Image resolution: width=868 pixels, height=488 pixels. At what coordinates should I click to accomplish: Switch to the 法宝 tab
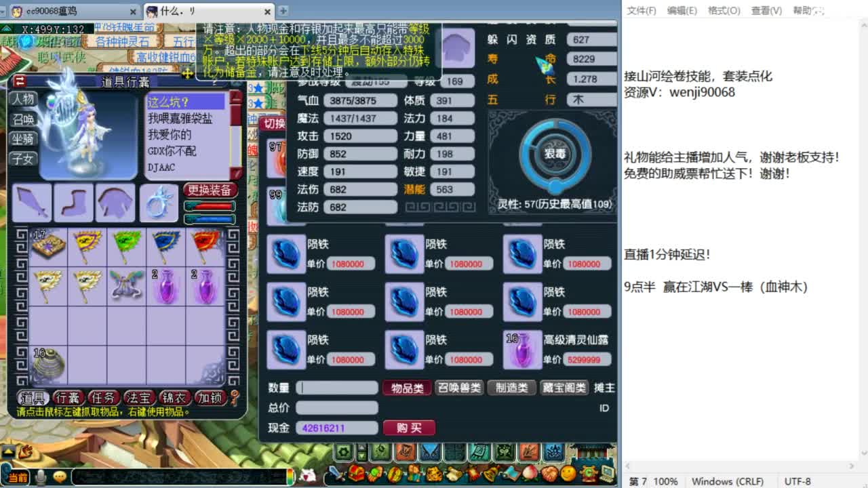(x=139, y=398)
